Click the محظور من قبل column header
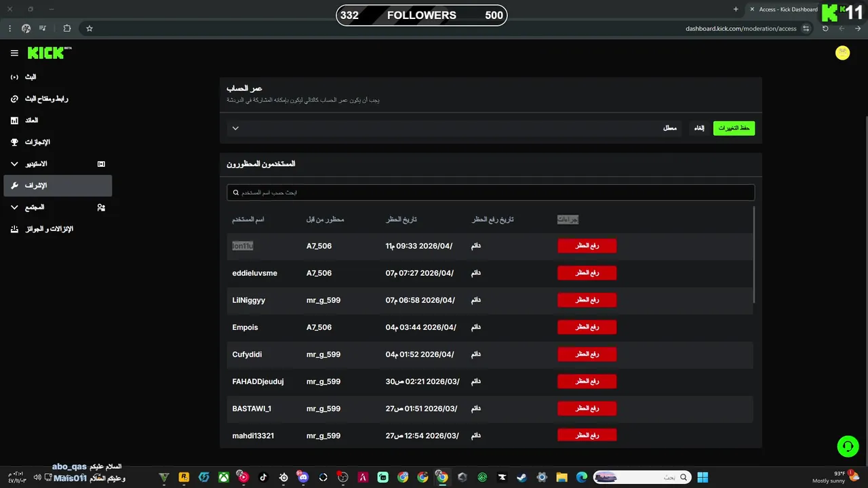 click(x=325, y=220)
